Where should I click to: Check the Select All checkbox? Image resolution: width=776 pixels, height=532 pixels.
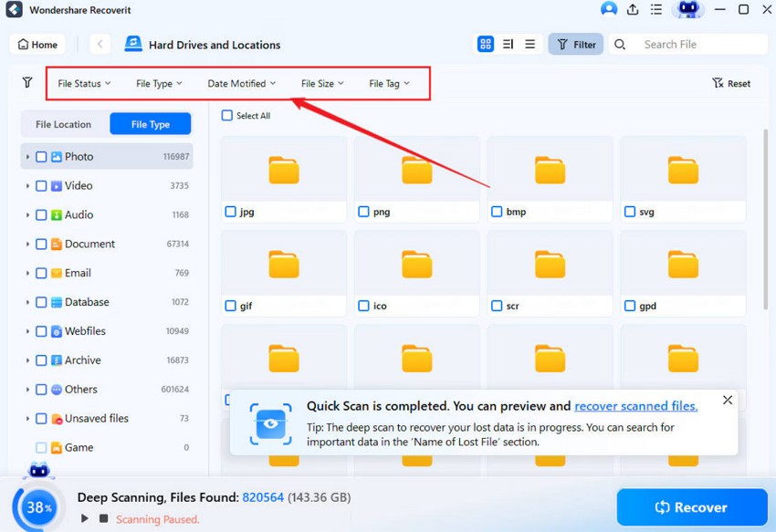pyautogui.click(x=227, y=116)
